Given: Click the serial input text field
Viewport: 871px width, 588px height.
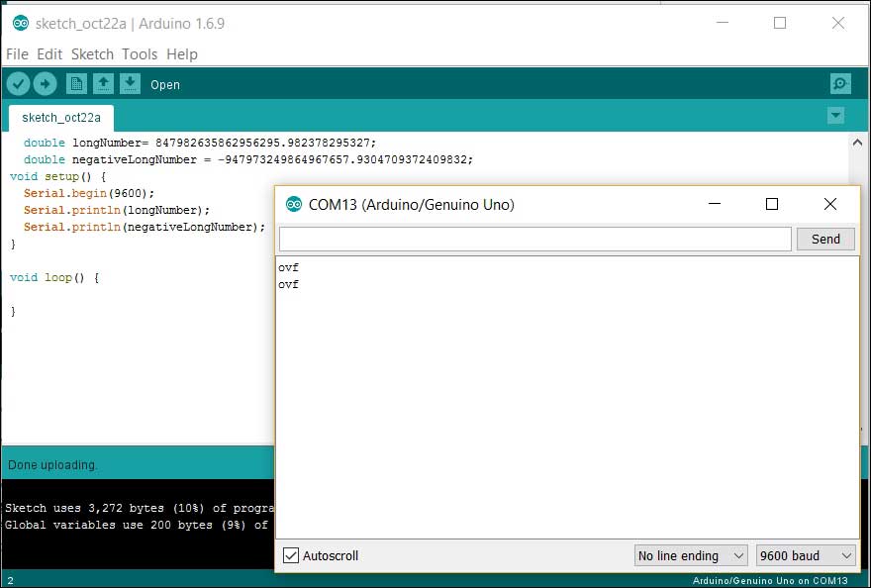Looking at the screenshot, I should coord(534,239).
